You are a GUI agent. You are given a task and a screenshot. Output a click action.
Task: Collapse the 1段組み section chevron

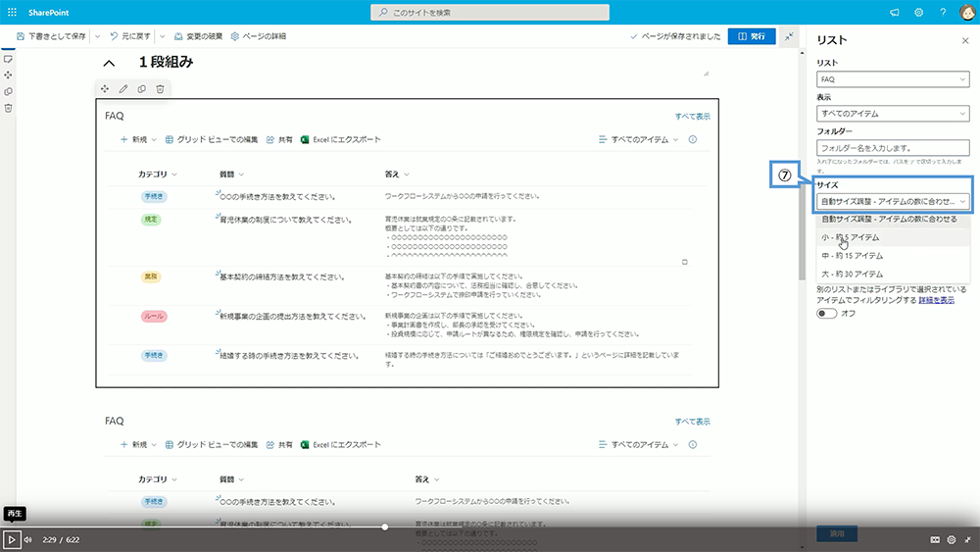109,63
